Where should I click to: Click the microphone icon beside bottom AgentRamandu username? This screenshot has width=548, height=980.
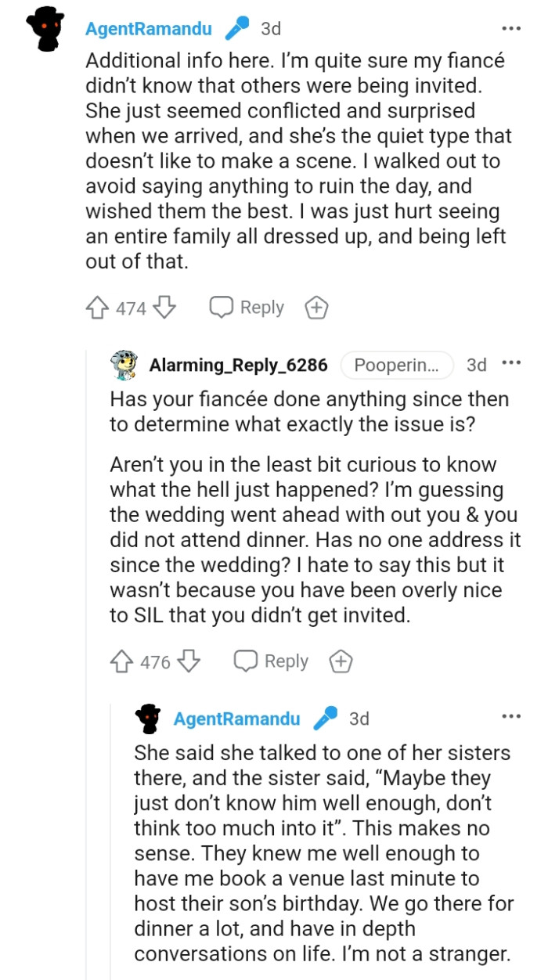326,718
